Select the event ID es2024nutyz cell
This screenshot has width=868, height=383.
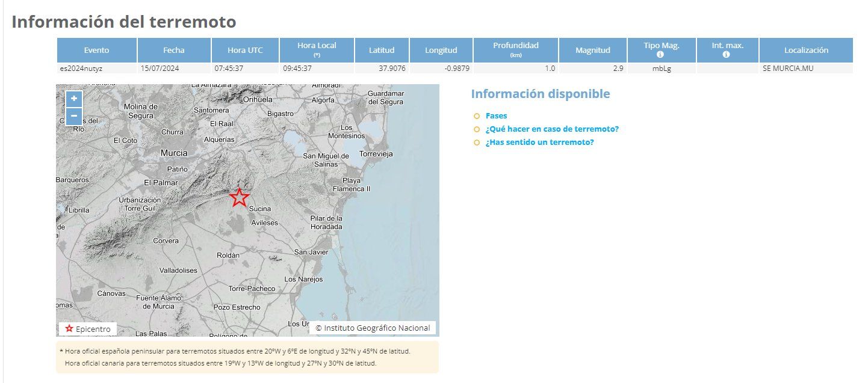pos(81,69)
